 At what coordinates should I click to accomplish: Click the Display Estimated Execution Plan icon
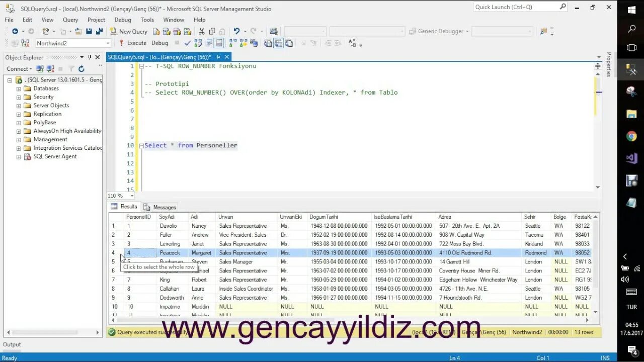[198, 43]
